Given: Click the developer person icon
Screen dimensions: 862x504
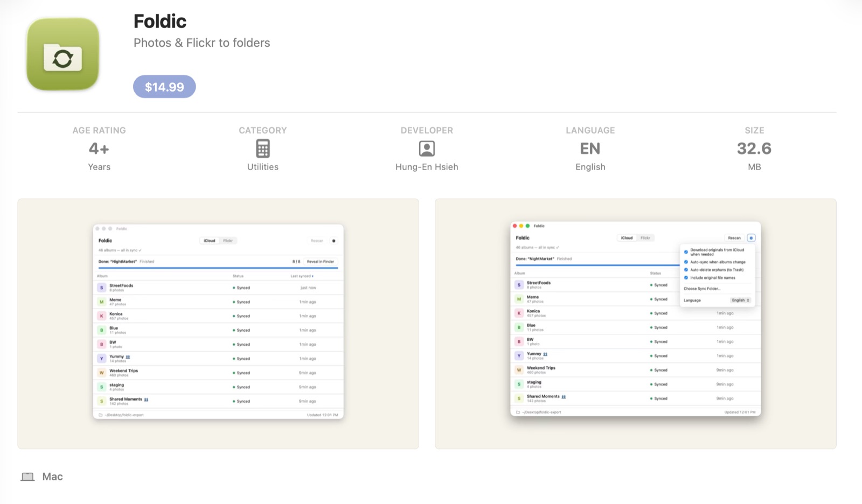Looking at the screenshot, I should pos(427,149).
